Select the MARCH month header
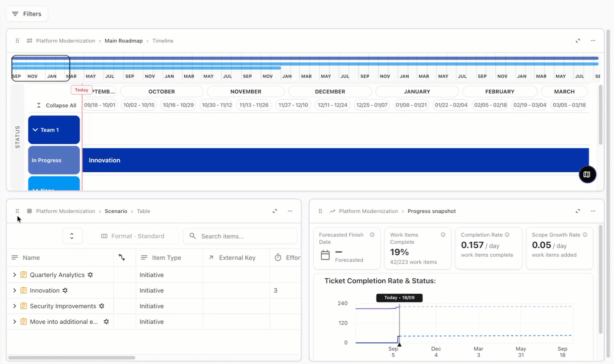Viewport: 614px width, 364px height. point(564,91)
